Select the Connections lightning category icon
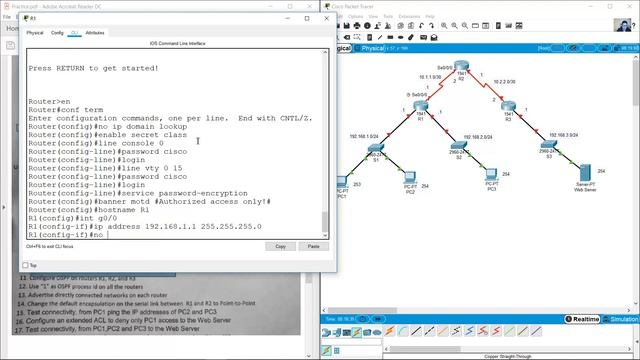Viewport: 640px width, 360px height. 357,333
